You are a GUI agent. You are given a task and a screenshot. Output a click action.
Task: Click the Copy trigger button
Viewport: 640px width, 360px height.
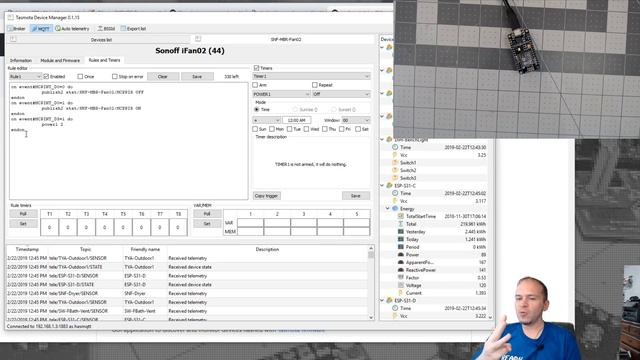point(266,196)
